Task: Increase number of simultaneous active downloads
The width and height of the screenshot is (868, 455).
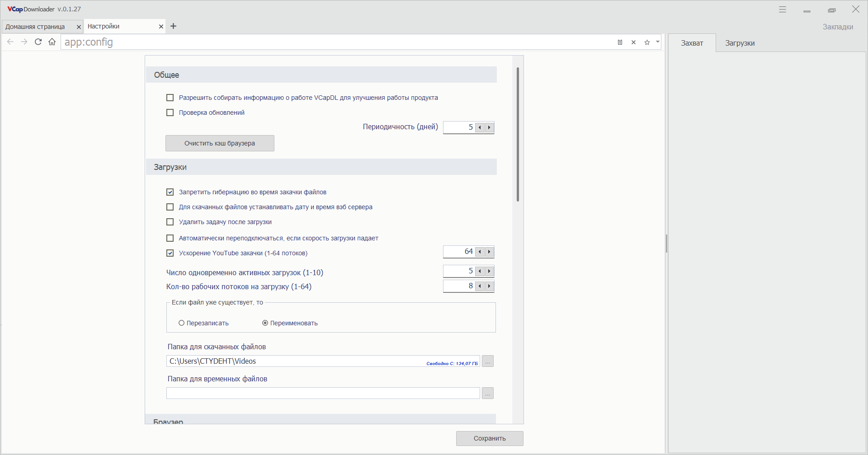Action: [489, 271]
